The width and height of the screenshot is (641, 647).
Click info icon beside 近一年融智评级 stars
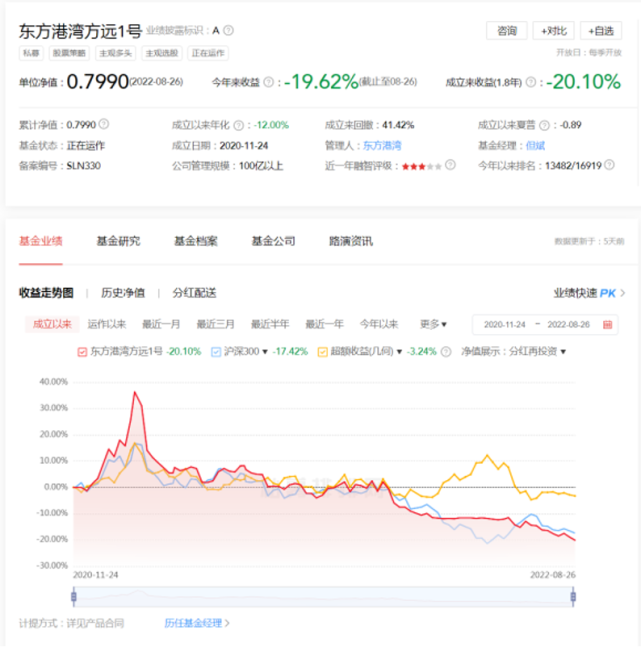(449, 165)
